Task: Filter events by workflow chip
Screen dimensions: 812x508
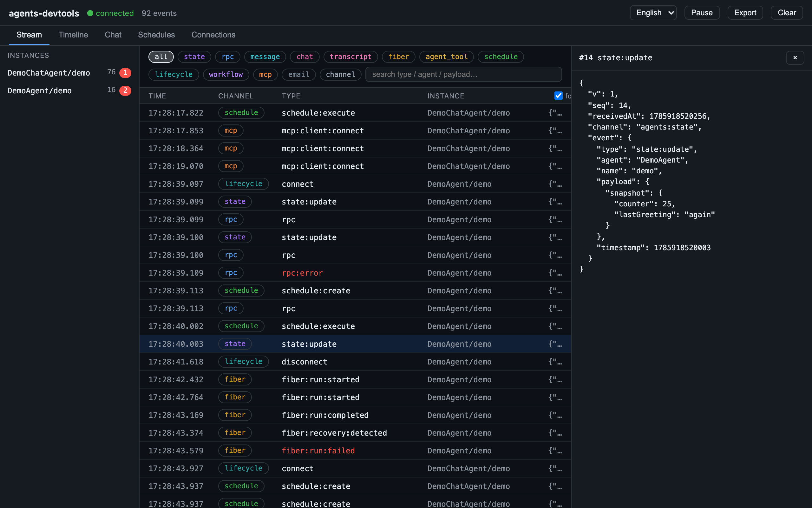Action: (x=226, y=74)
